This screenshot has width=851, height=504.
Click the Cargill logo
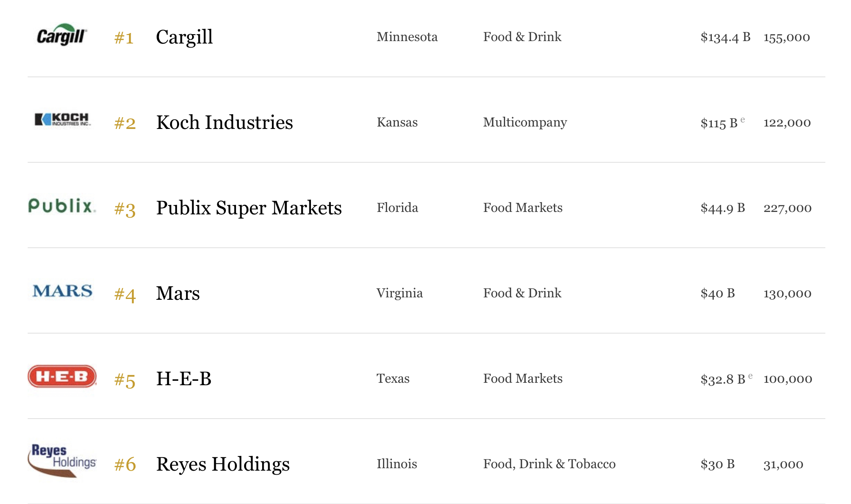(62, 35)
